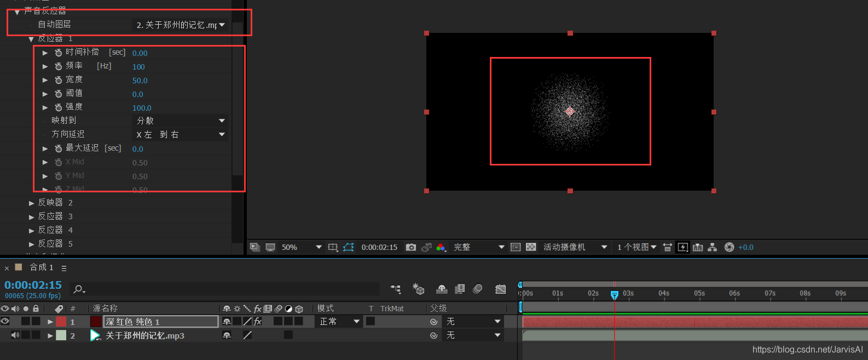The height and width of the screenshot is (360, 868).
Task: Open the graph editor icon
Action: 500,289
